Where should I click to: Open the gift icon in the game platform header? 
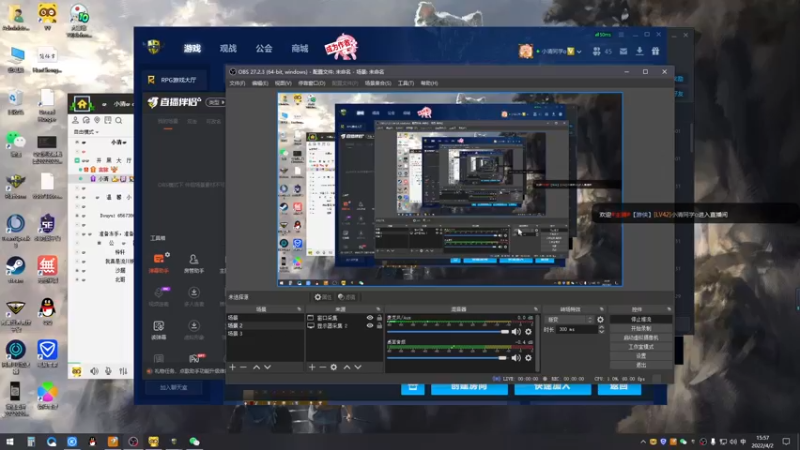click(656, 51)
